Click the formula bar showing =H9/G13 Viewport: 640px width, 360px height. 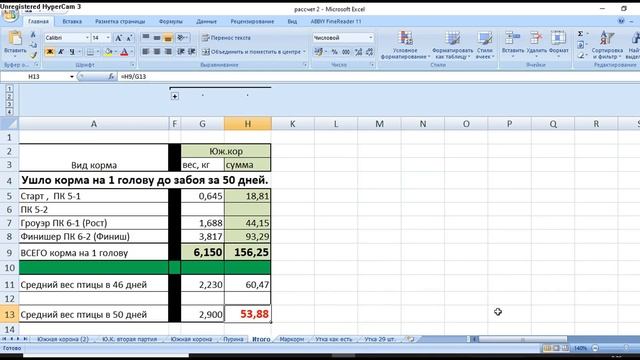pyautogui.click(x=378, y=76)
